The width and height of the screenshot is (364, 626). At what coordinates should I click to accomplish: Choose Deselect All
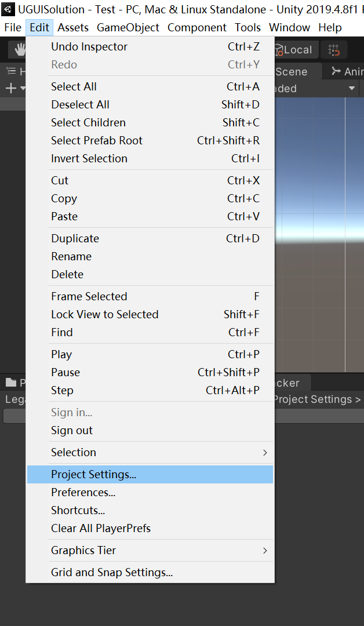150,104
